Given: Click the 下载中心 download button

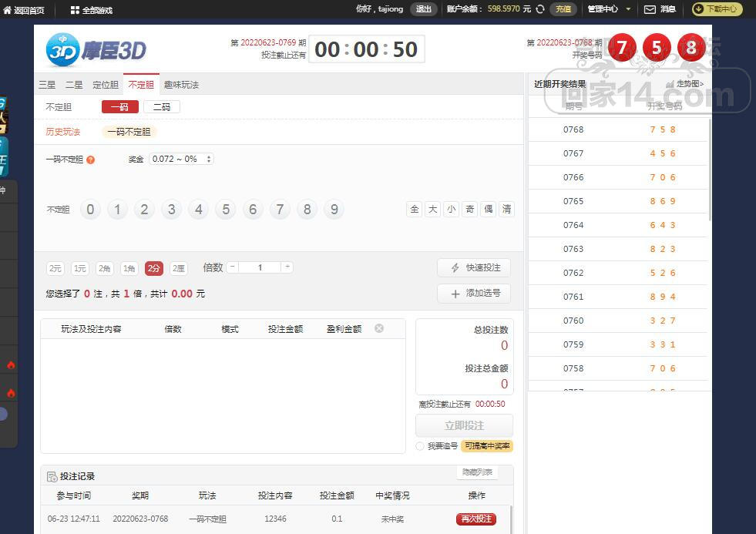Looking at the screenshot, I should 717,9.
